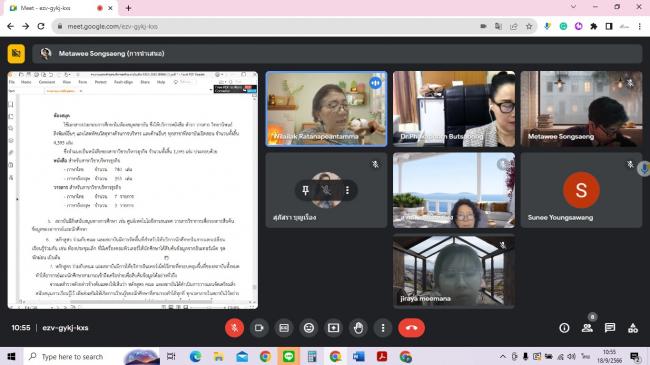Toggle the camera on or off
The image size is (650, 365).
pyautogui.click(x=259, y=328)
